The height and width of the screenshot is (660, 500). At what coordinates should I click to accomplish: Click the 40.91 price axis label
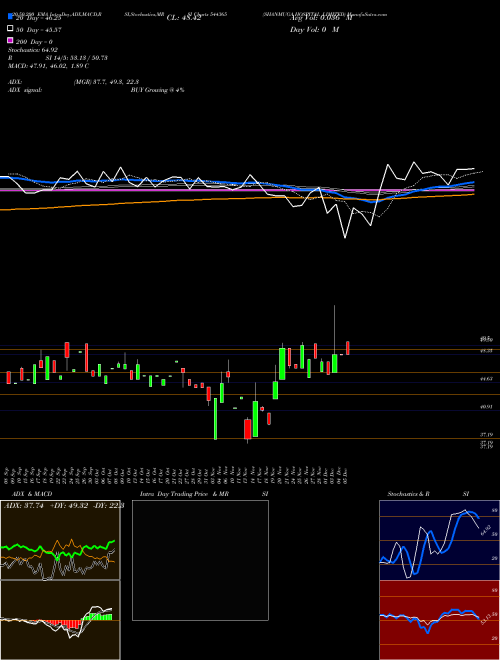[487, 407]
